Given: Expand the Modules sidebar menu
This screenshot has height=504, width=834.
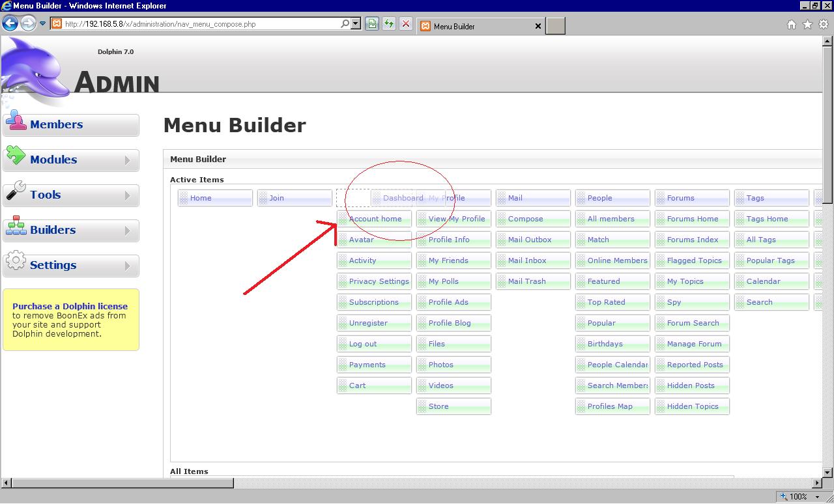Looking at the screenshot, I should pos(71,160).
